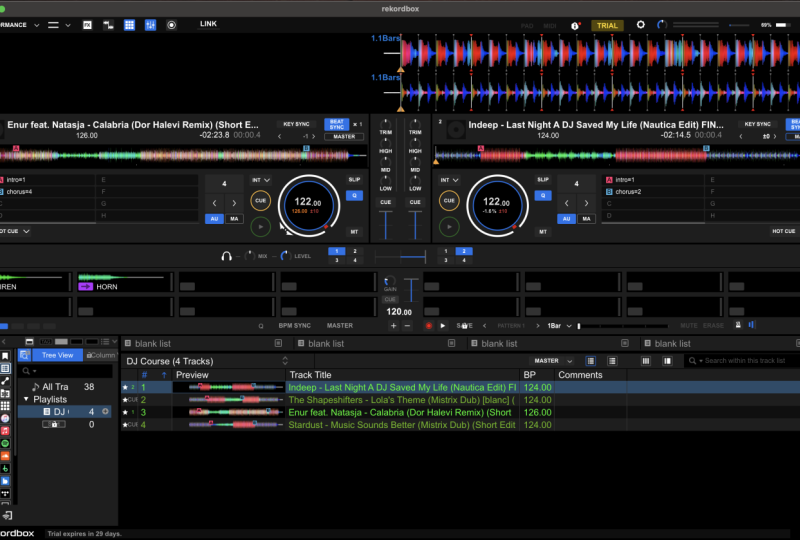Search within this track list field
This screenshot has width=800, height=540.
(x=744, y=361)
